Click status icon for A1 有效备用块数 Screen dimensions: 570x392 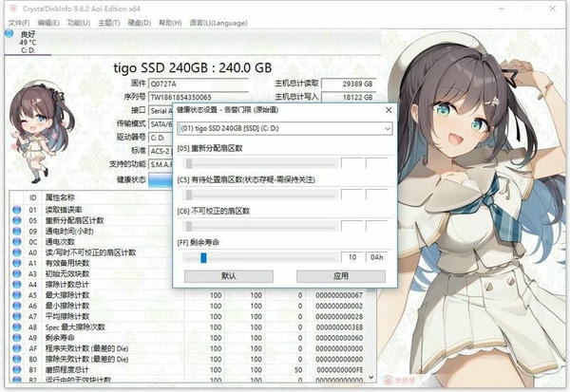(x=16, y=263)
